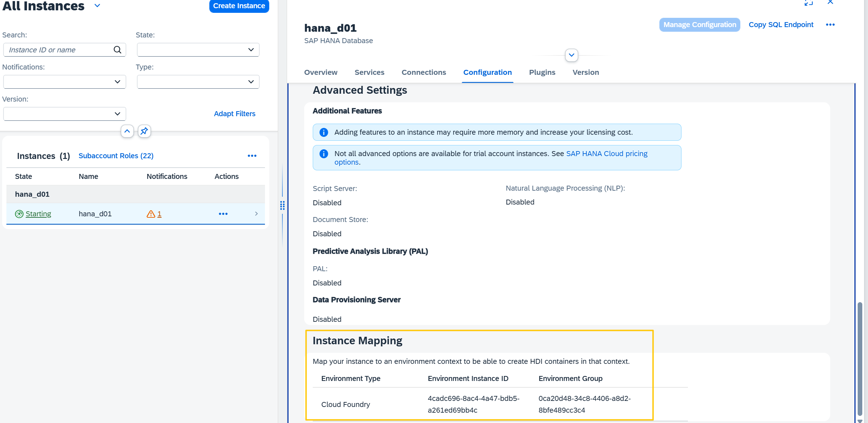Pin the filter bar with the pin icon
Image resolution: width=868 pixels, height=423 pixels.
point(144,131)
